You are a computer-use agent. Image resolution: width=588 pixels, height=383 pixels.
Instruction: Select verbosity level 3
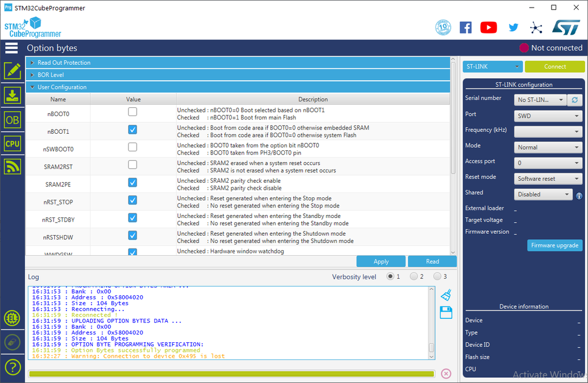click(x=437, y=276)
